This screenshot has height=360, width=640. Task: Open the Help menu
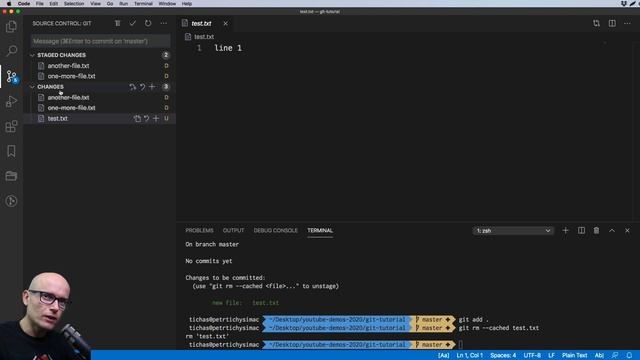(x=187, y=4)
